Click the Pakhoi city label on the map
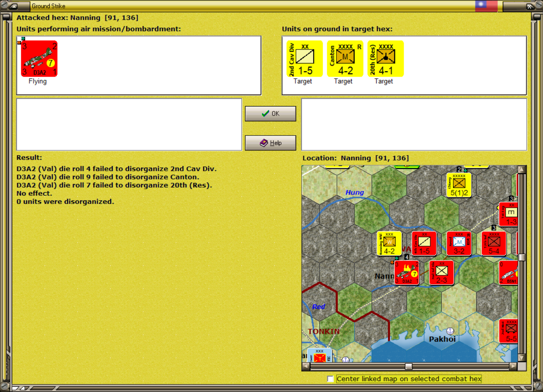 tap(442, 339)
